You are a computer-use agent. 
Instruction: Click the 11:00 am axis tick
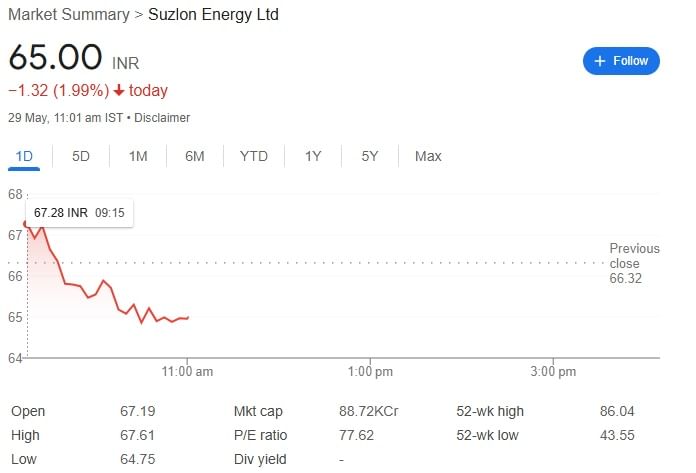click(187, 371)
